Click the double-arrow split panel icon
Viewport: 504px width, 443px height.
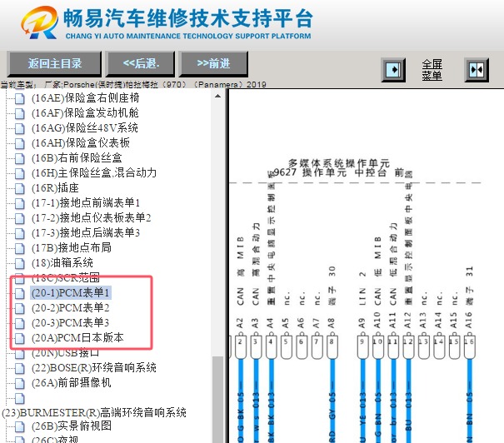click(477, 70)
